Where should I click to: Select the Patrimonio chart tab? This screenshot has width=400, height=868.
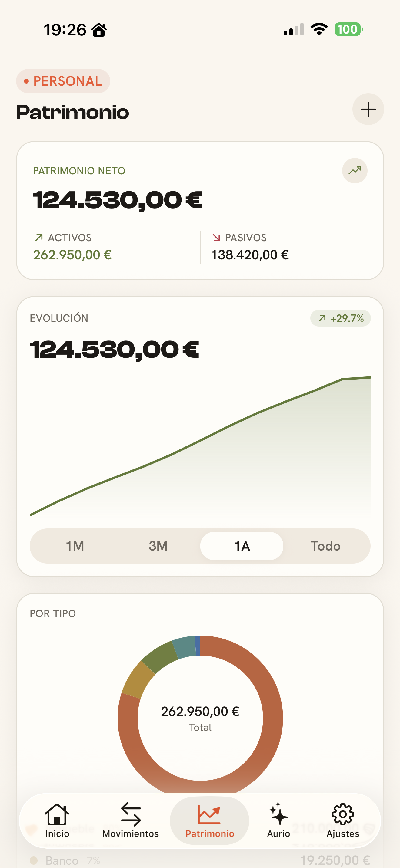(x=209, y=820)
